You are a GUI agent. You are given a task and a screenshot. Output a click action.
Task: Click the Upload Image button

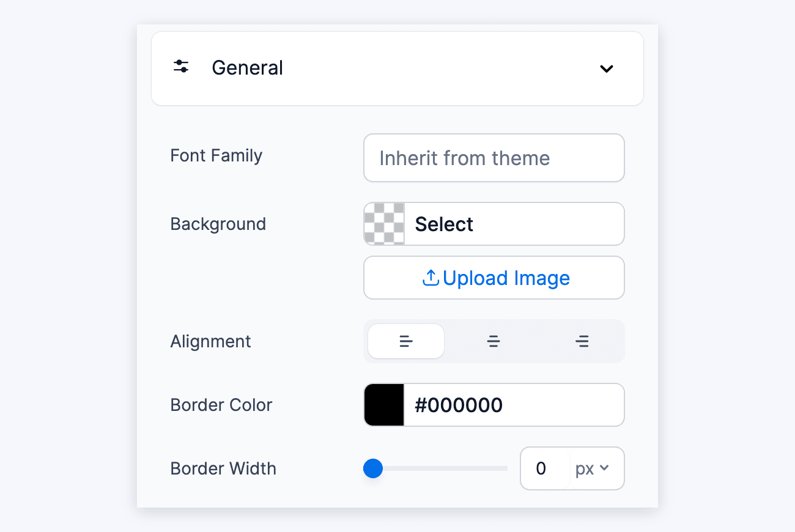pos(494,278)
